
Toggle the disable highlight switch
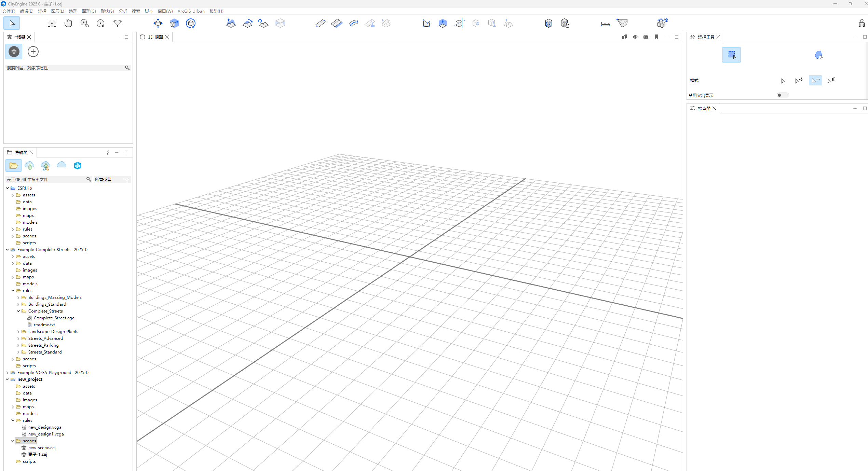point(782,95)
